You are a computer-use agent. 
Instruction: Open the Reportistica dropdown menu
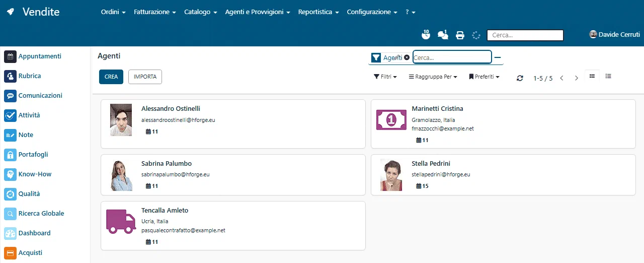tap(318, 12)
